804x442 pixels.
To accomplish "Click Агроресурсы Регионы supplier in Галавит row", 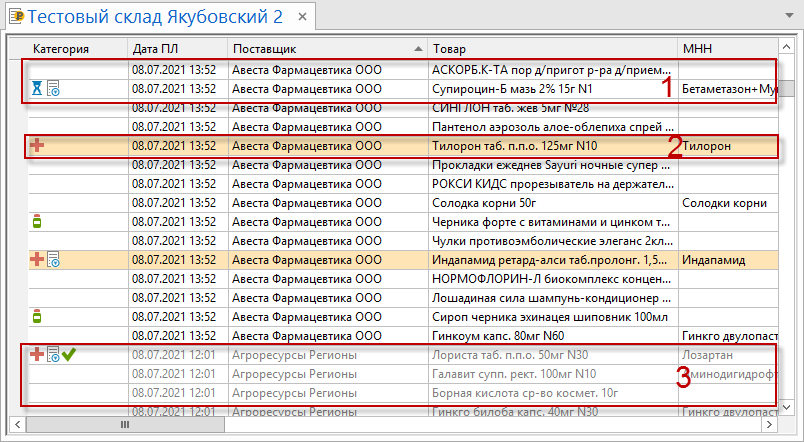I will click(294, 373).
